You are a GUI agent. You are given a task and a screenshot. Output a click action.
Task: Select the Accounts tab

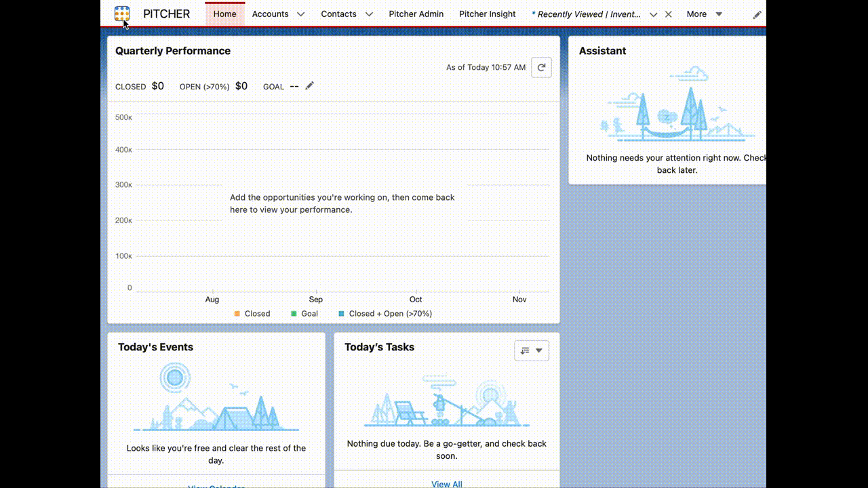point(270,14)
